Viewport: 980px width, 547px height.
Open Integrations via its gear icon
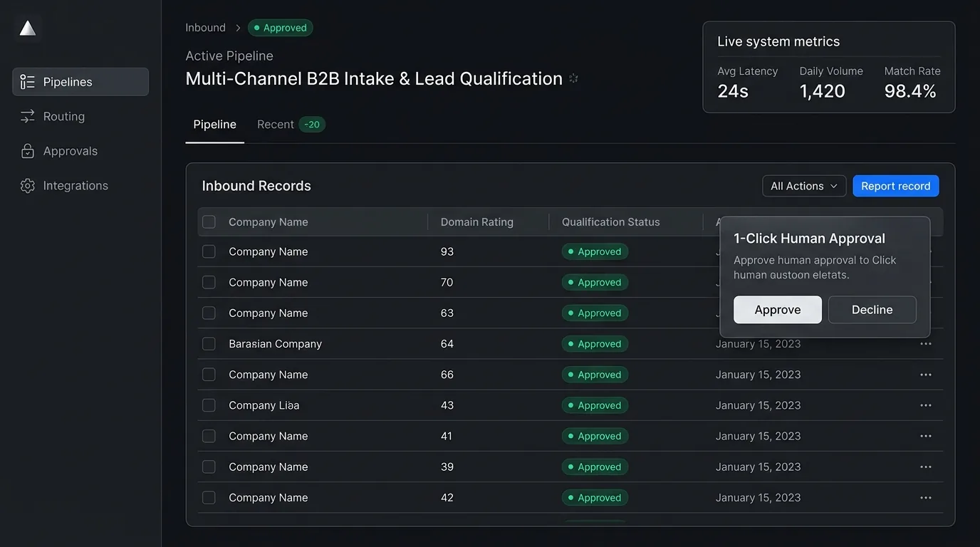pos(28,186)
